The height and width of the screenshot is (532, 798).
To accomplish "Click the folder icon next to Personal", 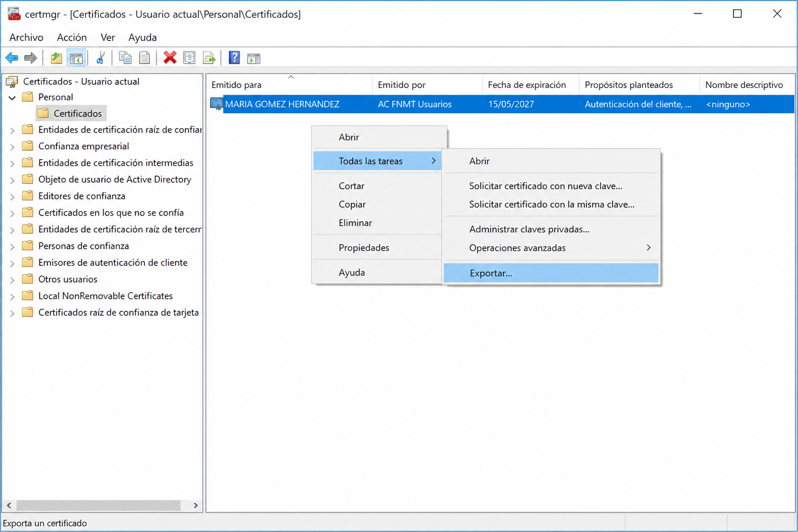I will (28, 97).
